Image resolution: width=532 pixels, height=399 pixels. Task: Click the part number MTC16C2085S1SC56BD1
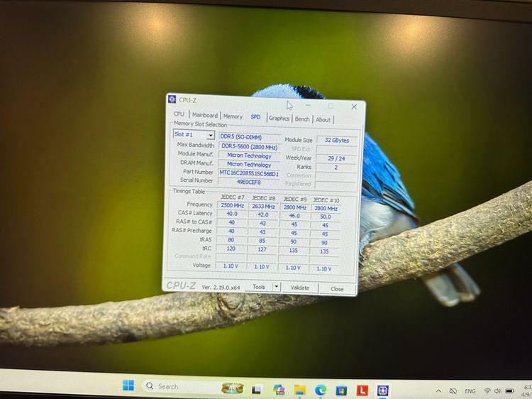pos(249,173)
